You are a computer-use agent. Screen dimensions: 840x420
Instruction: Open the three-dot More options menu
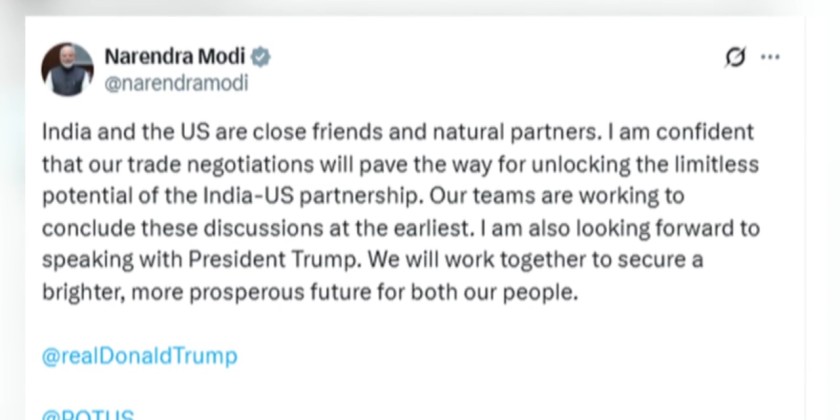click(770, 57)
